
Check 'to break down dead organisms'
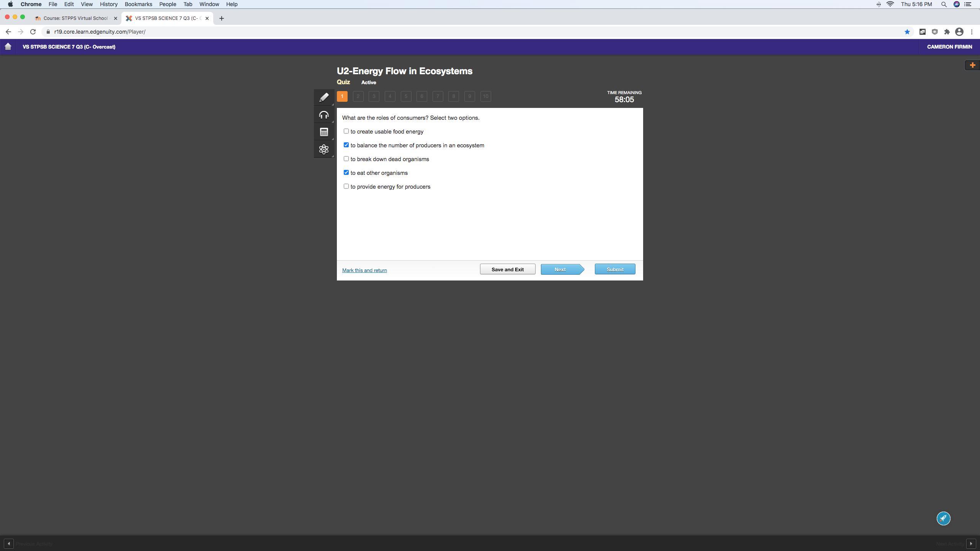[346, 159]
